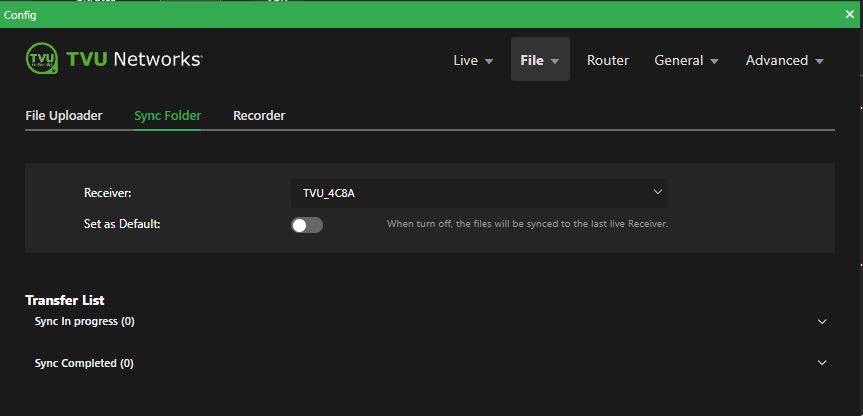863x416 pixels.
Task: Switch to the Recorder tab
Action: 259,116
